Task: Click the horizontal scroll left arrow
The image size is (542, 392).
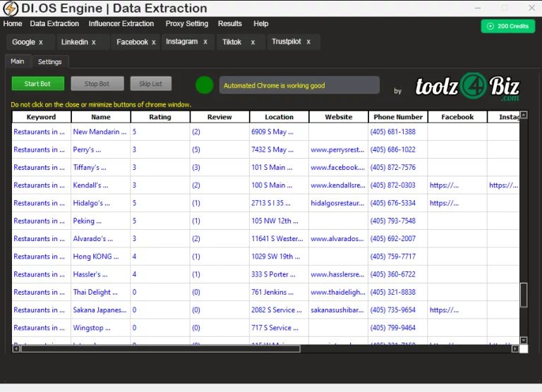Action: tap(16, 348)
